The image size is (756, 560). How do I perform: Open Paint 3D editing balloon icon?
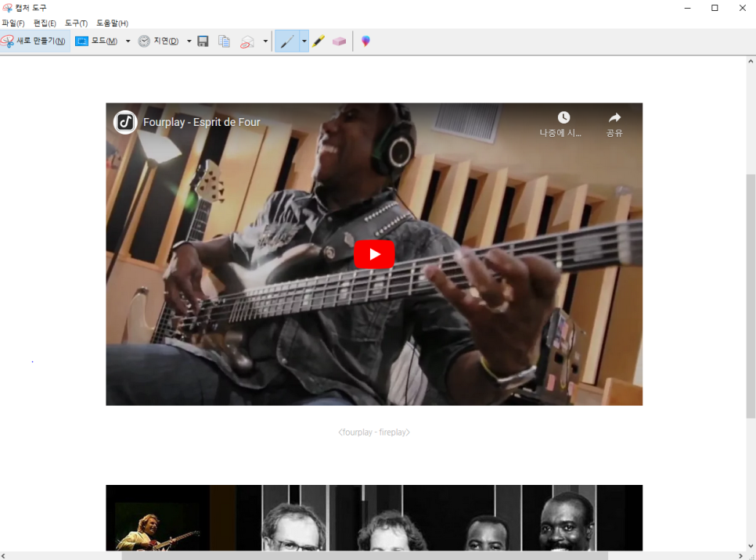[365, 41]
